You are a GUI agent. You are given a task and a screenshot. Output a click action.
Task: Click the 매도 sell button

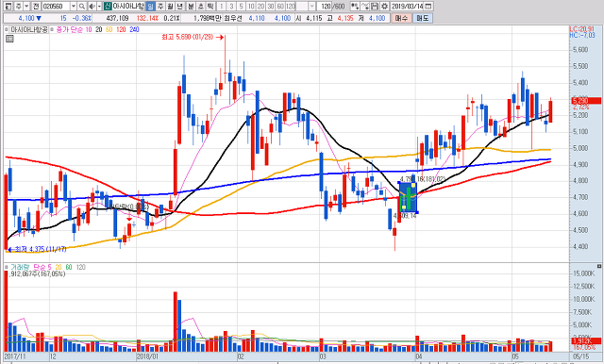423,18
